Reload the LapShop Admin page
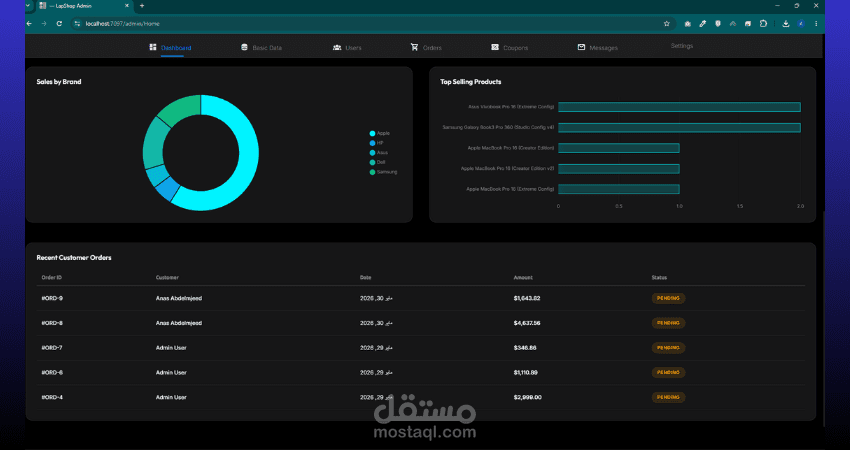Screen dimensions: 850x450 click(x=59, y=24)
